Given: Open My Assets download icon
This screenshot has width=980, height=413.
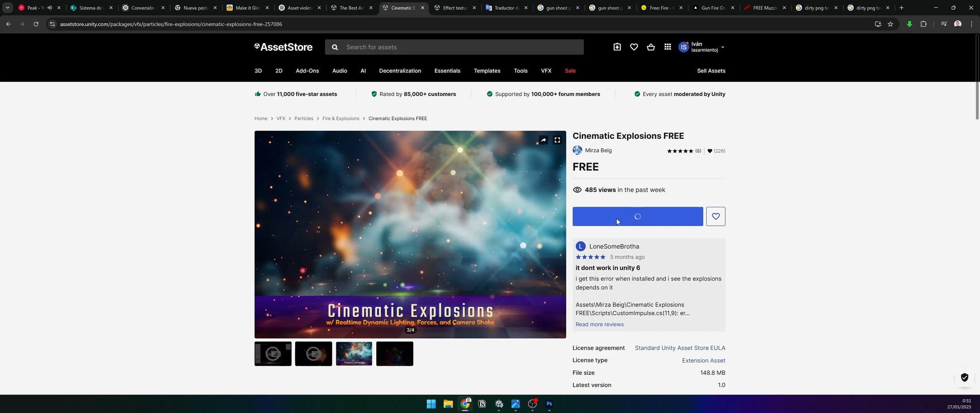Looking at the screenshot, I should point(617,47).
